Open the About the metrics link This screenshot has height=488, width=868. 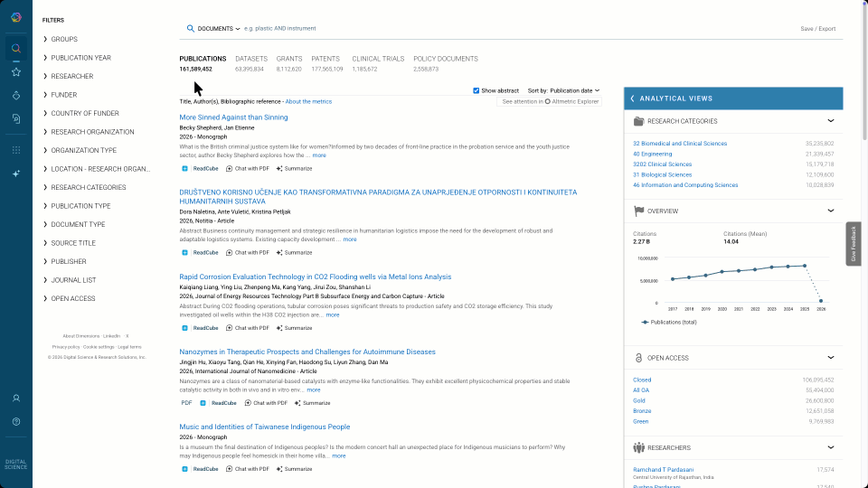(x=308, y=102)
